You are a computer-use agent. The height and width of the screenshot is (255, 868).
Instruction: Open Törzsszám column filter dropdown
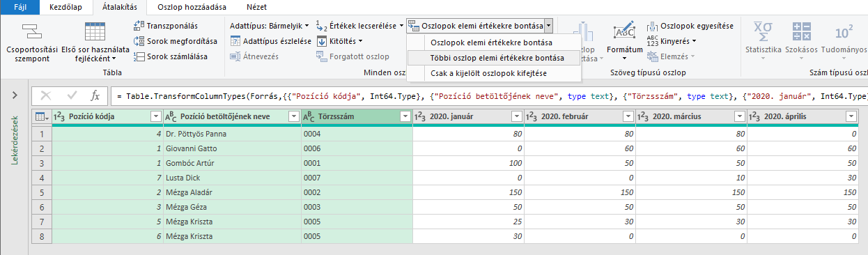404,116
